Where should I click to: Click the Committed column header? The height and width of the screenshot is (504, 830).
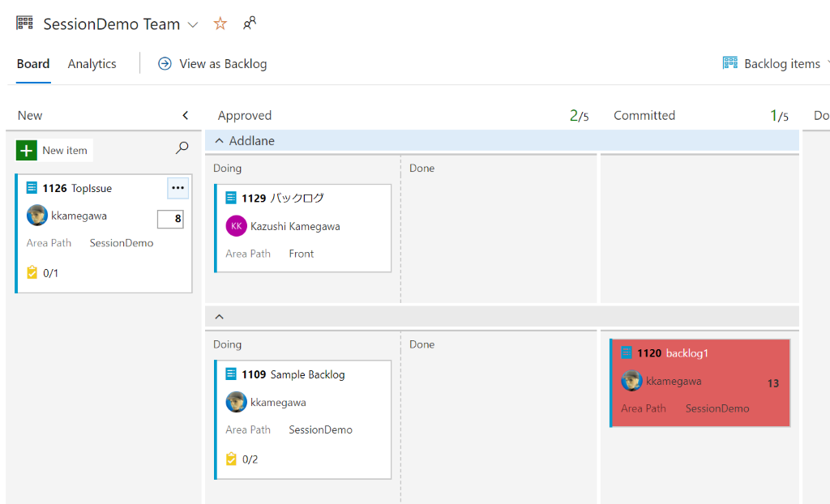(644, 115)
